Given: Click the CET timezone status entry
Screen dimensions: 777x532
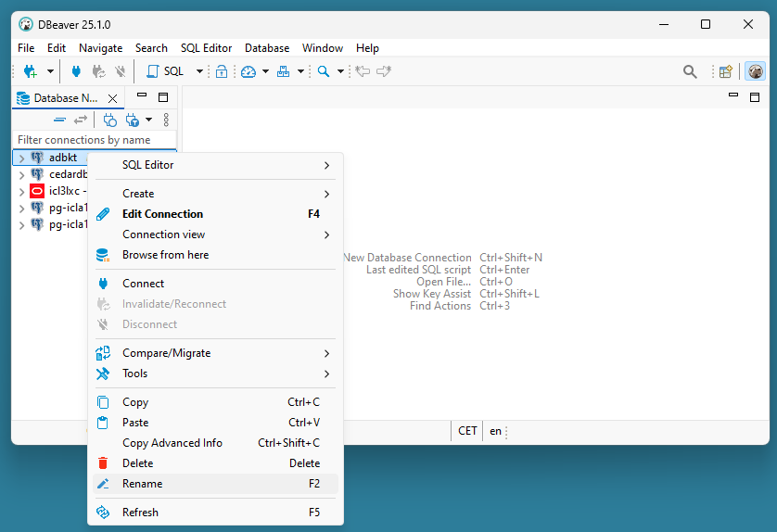Looking at the screenshot, I should (467, 431).
